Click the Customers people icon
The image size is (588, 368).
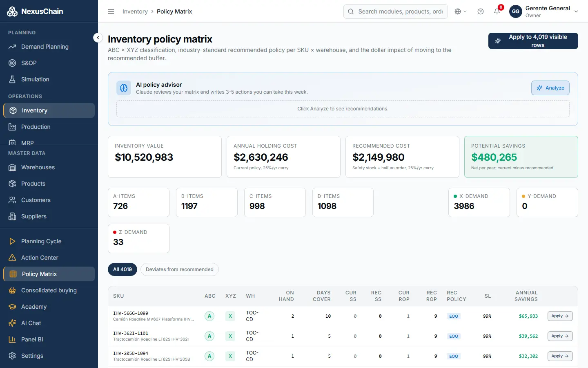[x=12, y=200]
